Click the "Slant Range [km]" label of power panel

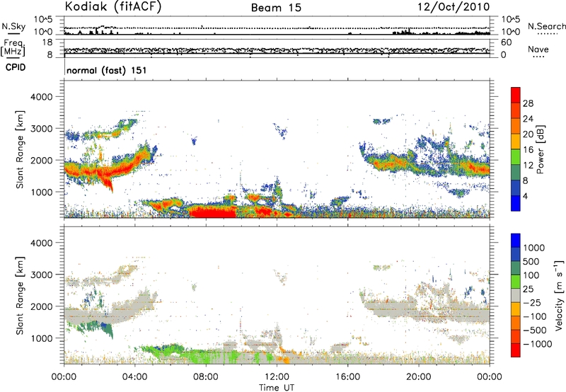[x=20, y=149]
